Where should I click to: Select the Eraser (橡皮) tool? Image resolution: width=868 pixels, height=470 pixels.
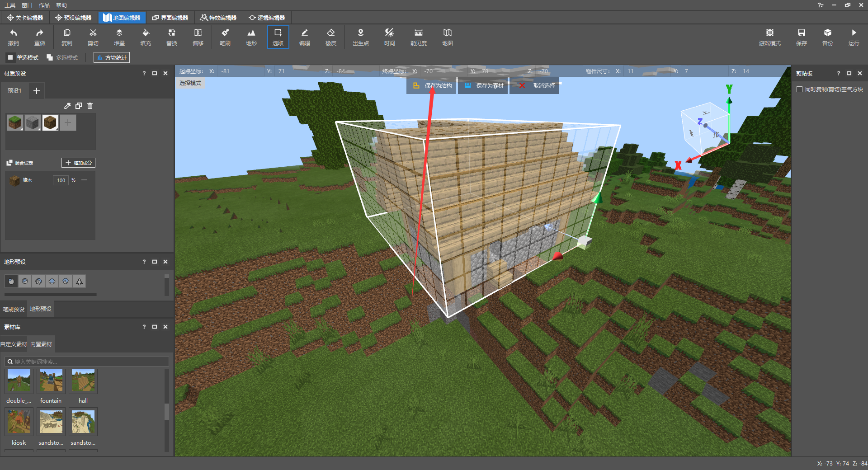tap(331, 37)
